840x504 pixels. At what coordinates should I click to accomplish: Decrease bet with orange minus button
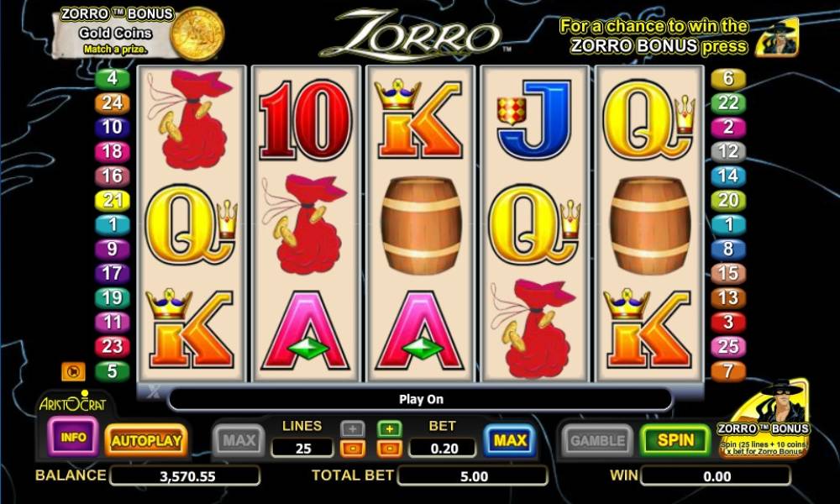390,449
